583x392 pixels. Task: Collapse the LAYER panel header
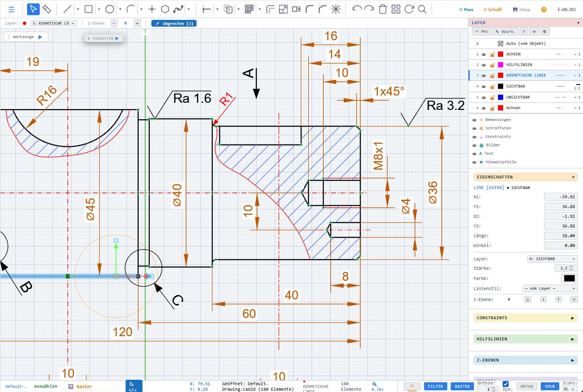pyautogui.click(x=526, y=23)
